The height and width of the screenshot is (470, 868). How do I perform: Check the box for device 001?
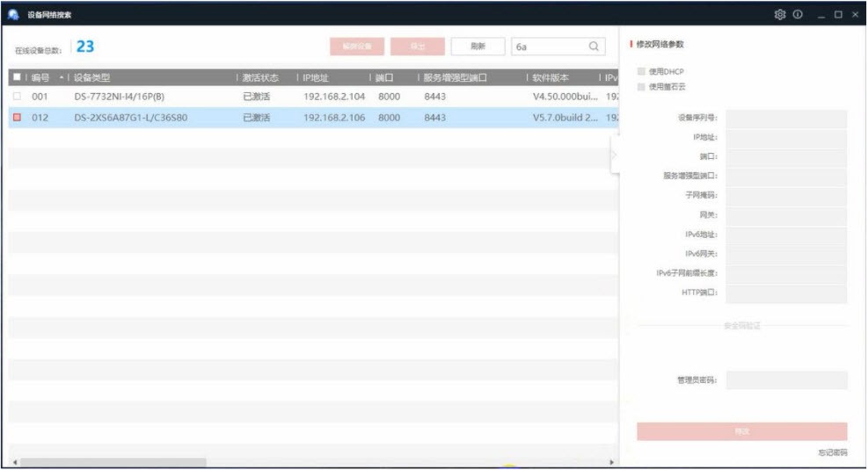tap(16, 97)
